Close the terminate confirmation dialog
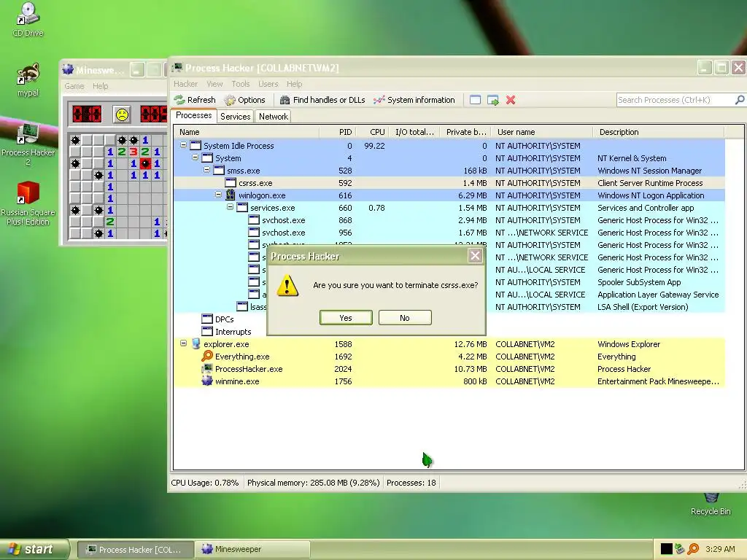The width and height of the screenshot is (747, 560). (x=475, y=256)
